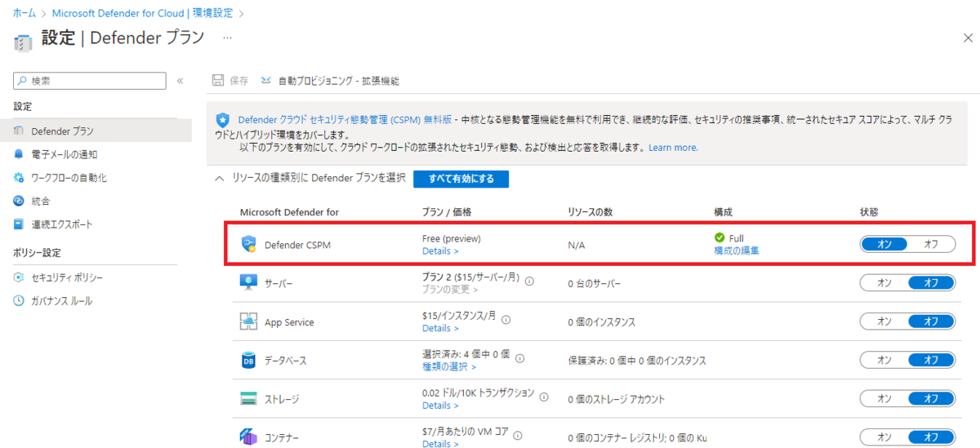
Task: Enable コンテナー plan with オン
Action: (884, 437)
